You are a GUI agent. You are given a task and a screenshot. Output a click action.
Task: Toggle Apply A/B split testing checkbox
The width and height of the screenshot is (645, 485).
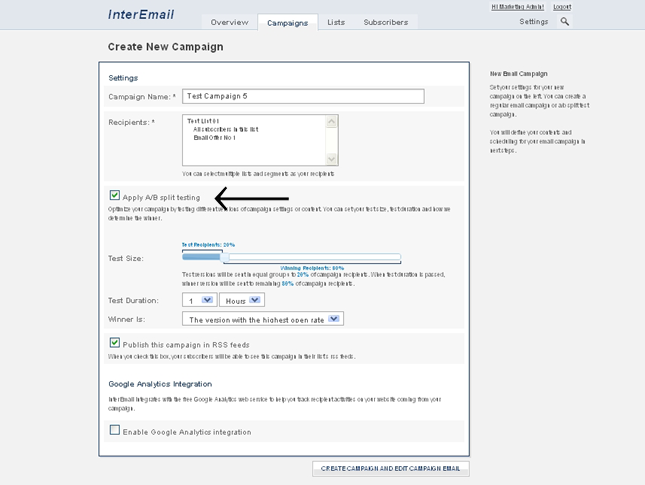pos(115,196)
